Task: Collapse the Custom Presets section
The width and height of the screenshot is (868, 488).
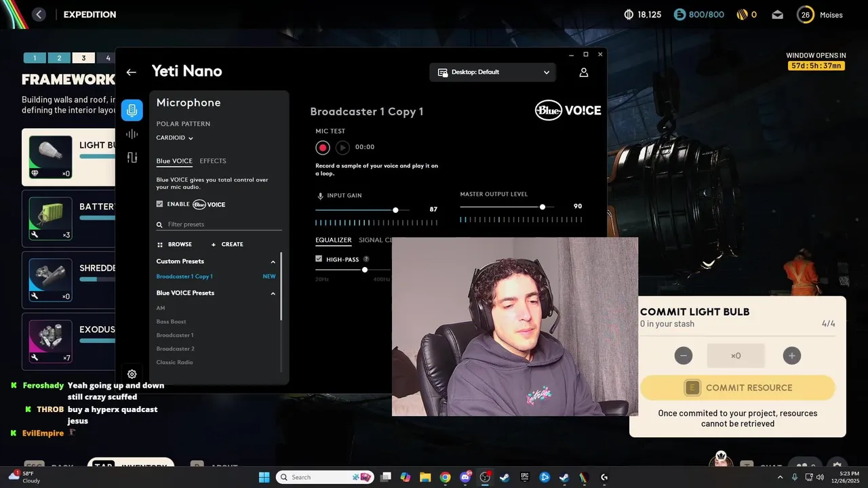Action: 273,262
